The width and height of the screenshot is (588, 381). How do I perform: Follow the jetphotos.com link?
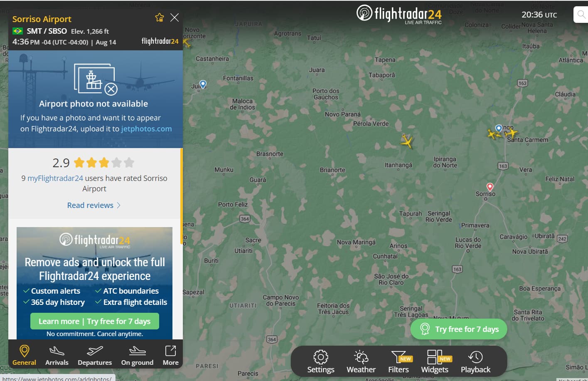tap(146, 129)
